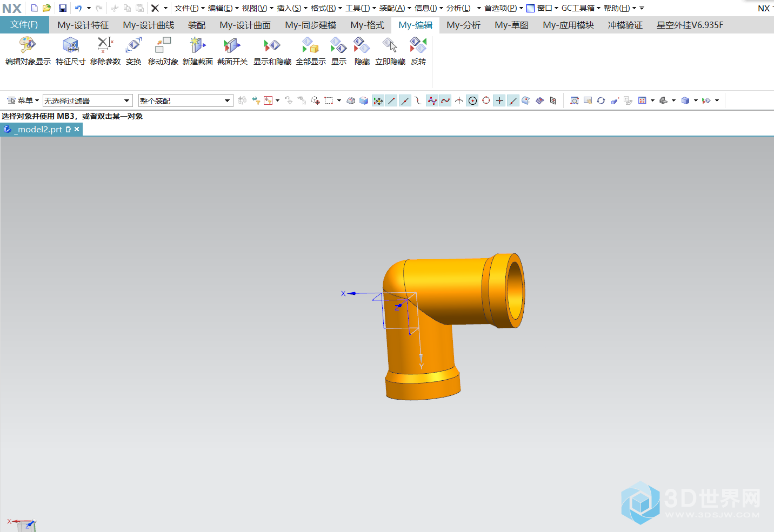Open the Help (帮助(H)) menu
This screenshot has width=774, height=532.
(x=620, y=8)
